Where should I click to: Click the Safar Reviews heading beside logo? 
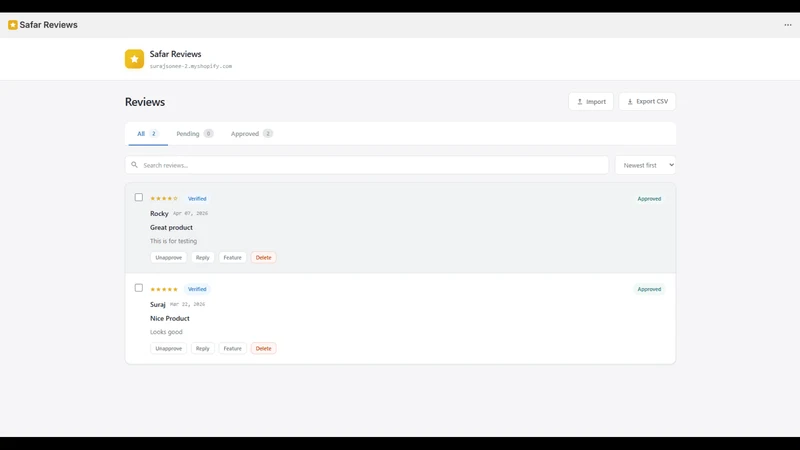pos(176,54)
